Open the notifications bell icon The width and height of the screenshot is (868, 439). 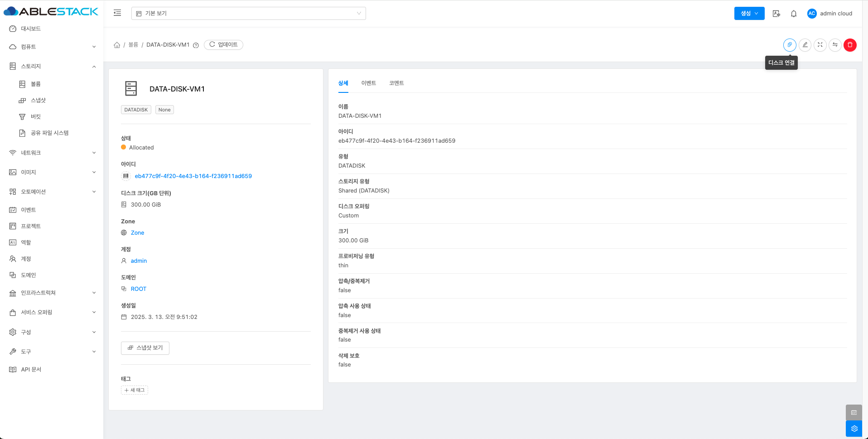pyautogui.click(x=794, y=14)
